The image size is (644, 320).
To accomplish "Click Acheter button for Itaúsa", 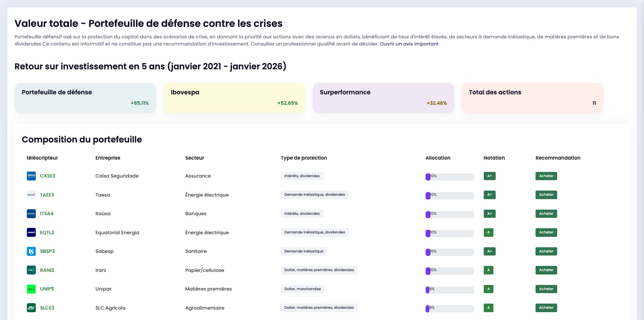I will click(546, 214).
